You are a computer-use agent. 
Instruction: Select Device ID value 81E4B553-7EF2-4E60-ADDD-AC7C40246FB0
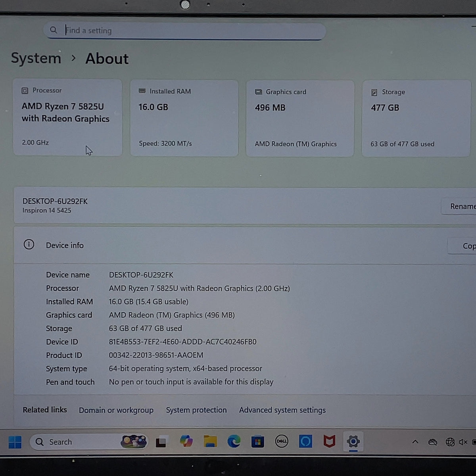coord(182,342)
